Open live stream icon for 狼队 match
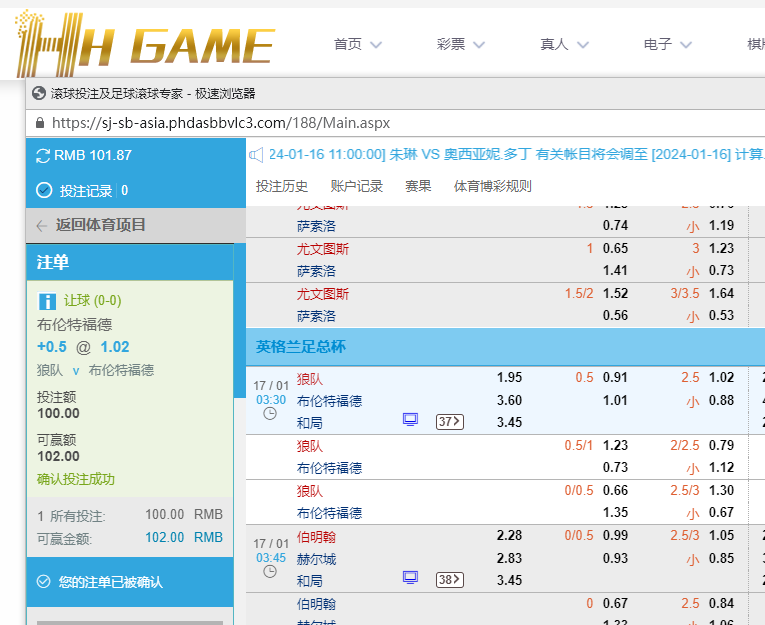 coord(410,420)
